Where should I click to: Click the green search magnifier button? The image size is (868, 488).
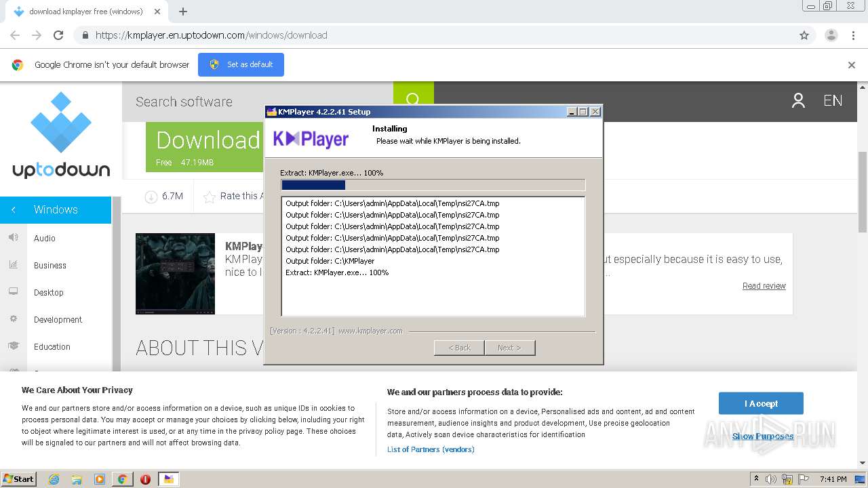413,100
